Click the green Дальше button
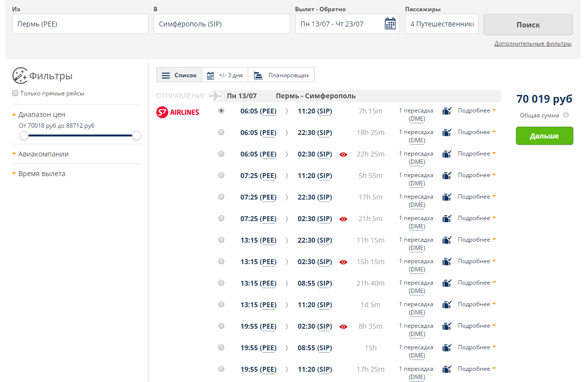Image resolution: width=588 pixels, height=382 pixels. tap(544, 136)
